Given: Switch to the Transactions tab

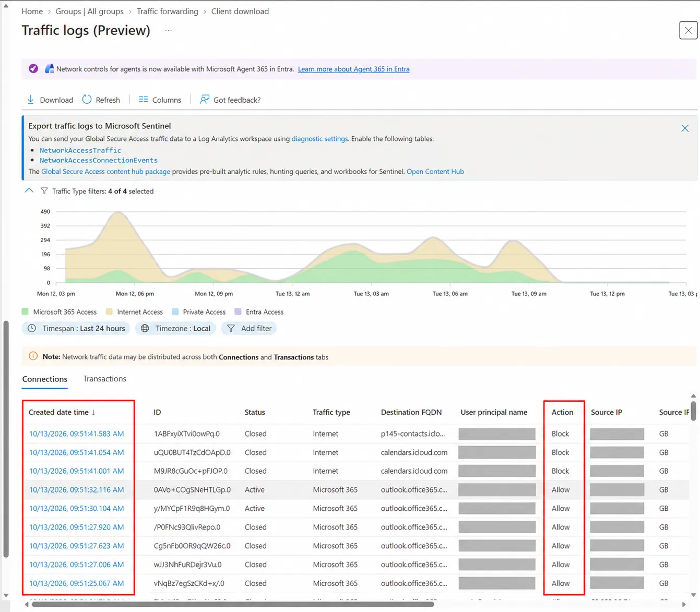Looking at the screenshot, I should pos(105,379).
